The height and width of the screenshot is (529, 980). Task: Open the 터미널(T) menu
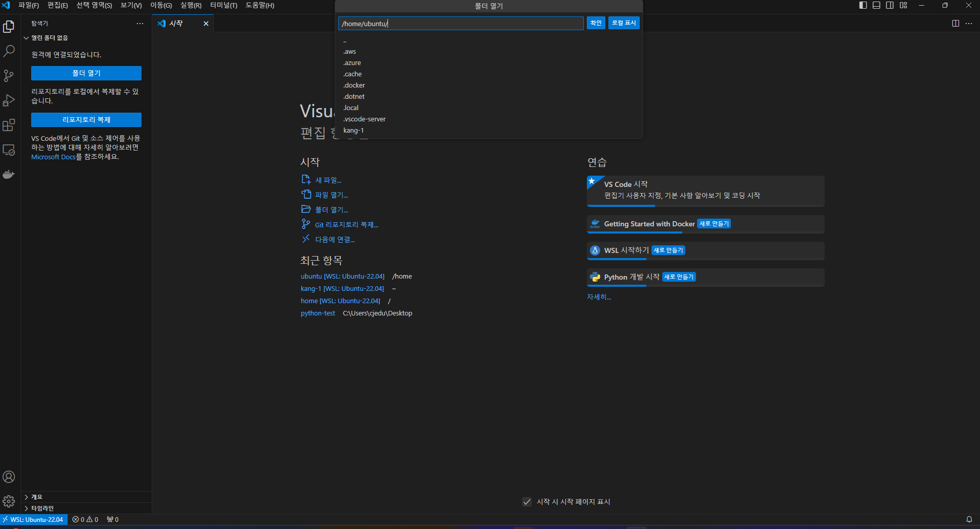tap(223, 5)
